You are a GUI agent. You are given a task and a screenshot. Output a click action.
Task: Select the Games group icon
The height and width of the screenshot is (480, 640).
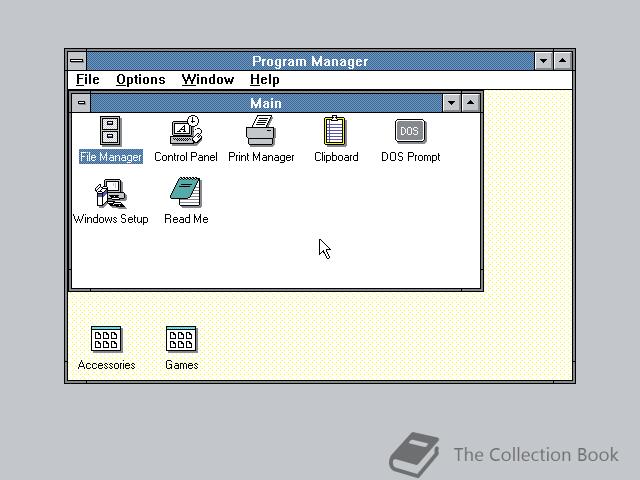click(x=181, y=339)
